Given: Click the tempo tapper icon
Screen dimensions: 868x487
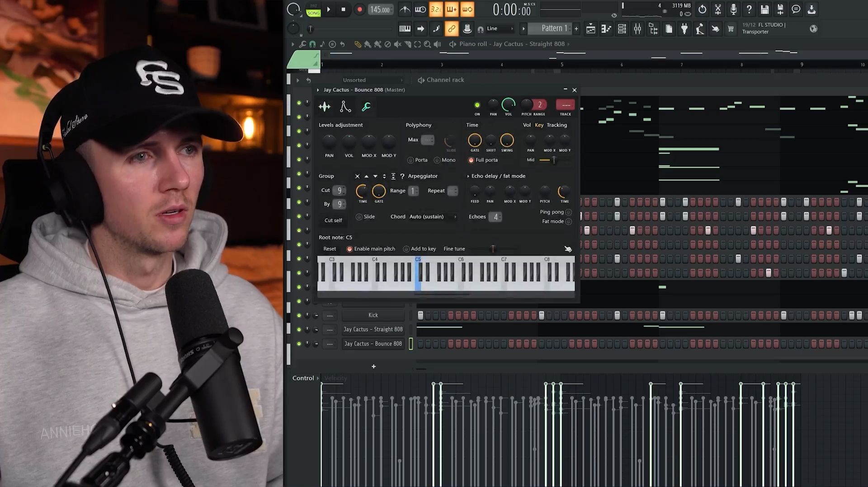Looking at the screenshot, I should [x=700, y=29].
